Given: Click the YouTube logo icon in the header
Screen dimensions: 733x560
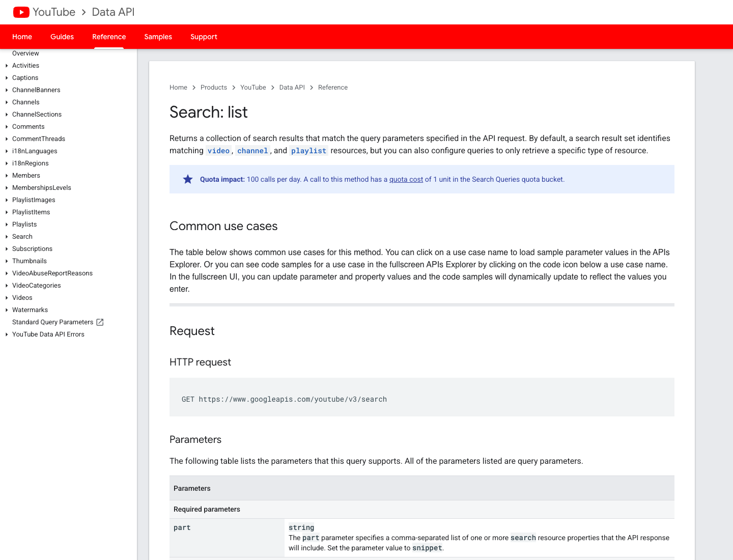Looking at the screenshot, I should tap(21, 12).
